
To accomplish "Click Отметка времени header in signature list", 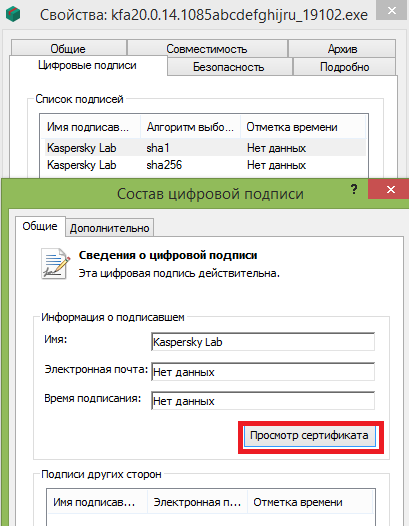I will [303, 127].
